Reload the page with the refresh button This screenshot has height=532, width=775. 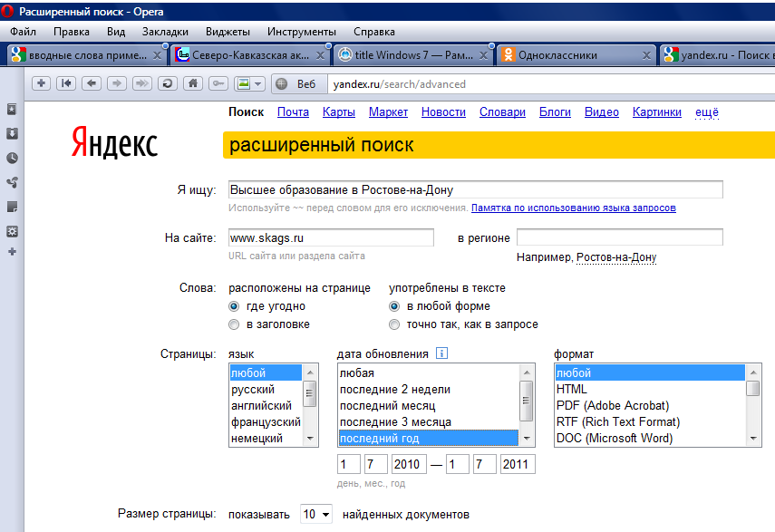[x=167, y=83]
